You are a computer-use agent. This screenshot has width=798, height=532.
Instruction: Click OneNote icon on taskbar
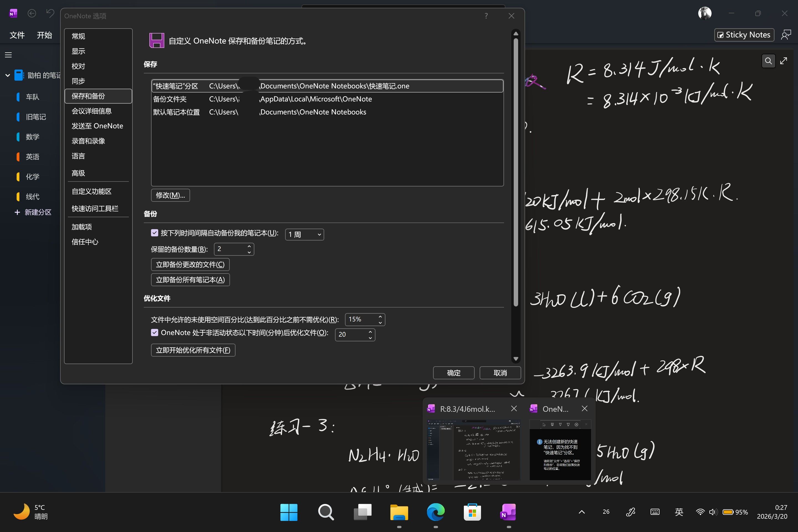click(x=508, y=512)
